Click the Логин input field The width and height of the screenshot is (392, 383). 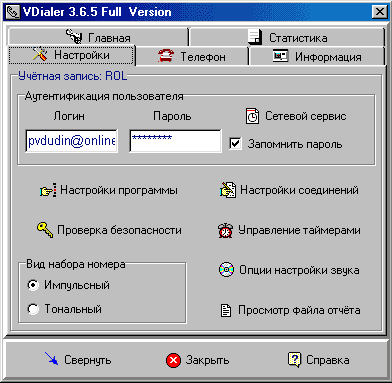[71, 141]
